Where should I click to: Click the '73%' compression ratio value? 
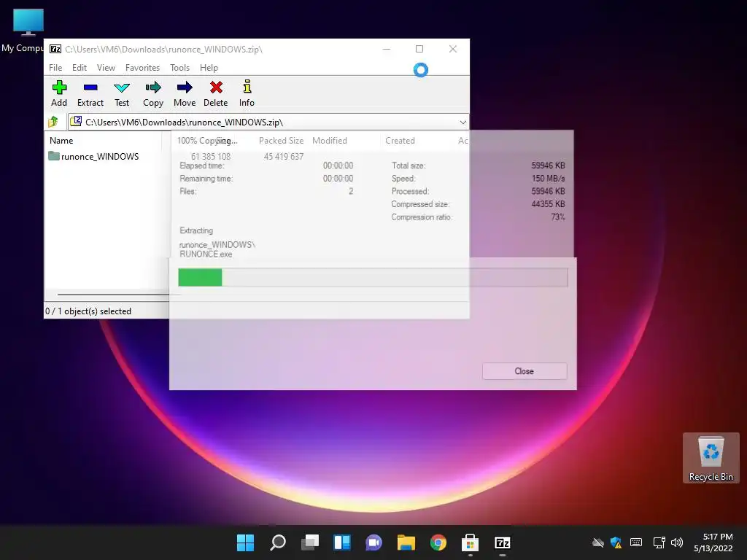[558, 217]
